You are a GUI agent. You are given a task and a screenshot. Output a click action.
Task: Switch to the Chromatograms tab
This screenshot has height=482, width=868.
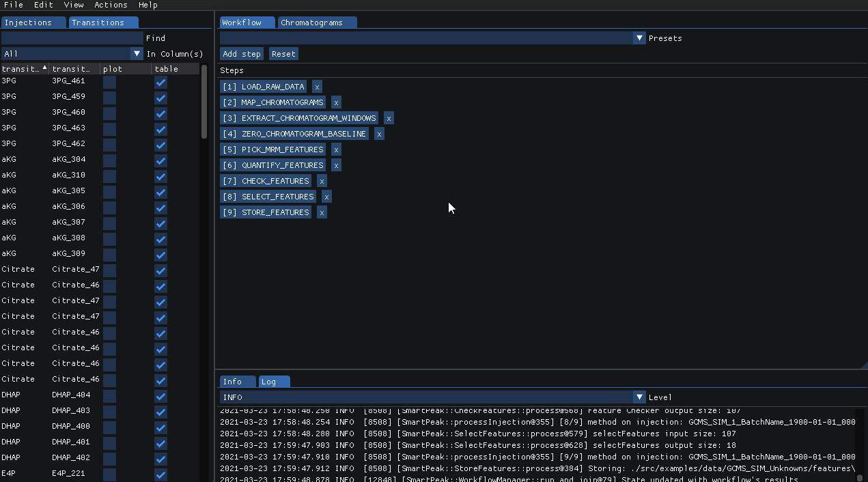(x=317, y=23)
